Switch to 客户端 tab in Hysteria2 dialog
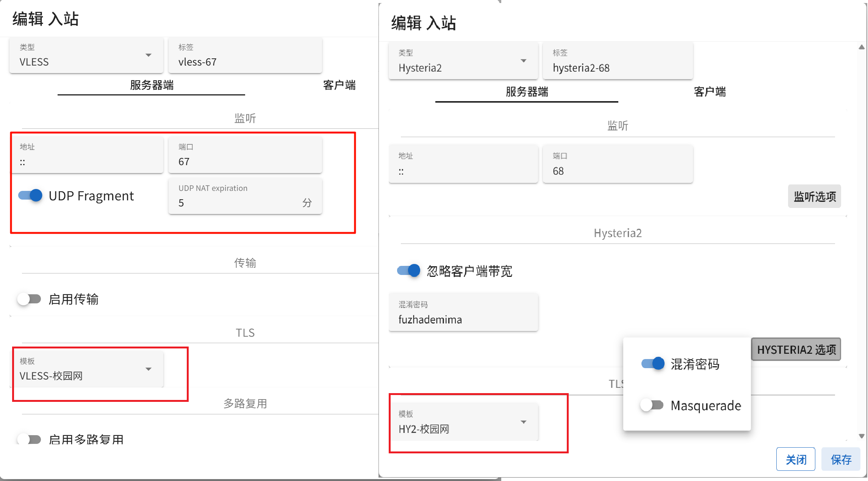Screen dimensions: 868x481 [709, 92]
